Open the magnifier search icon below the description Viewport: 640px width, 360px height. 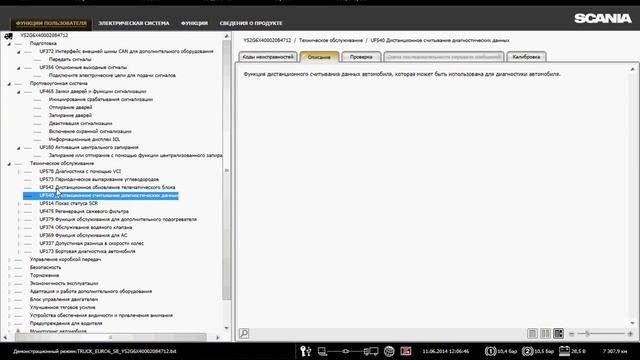pyautogui.click(x=244, y=333)
